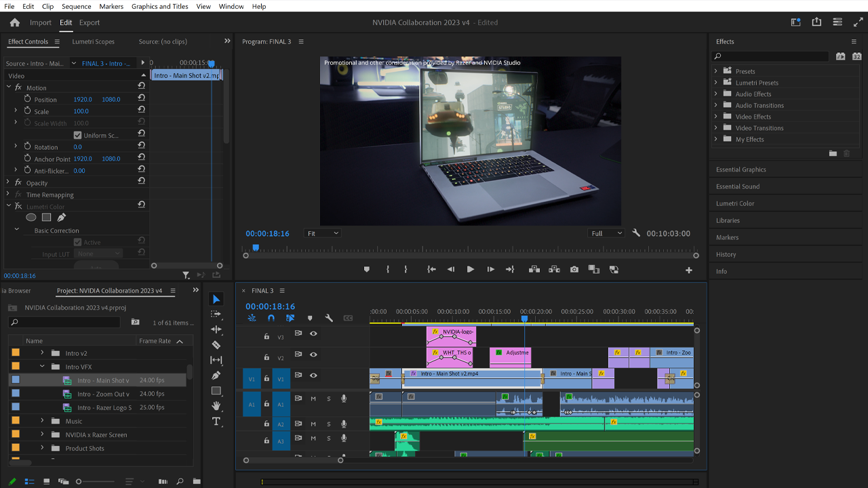Screen dimensions: 868x488
Task: Select the Type tool
Action: pyautogui.click(x=216, y=421)
